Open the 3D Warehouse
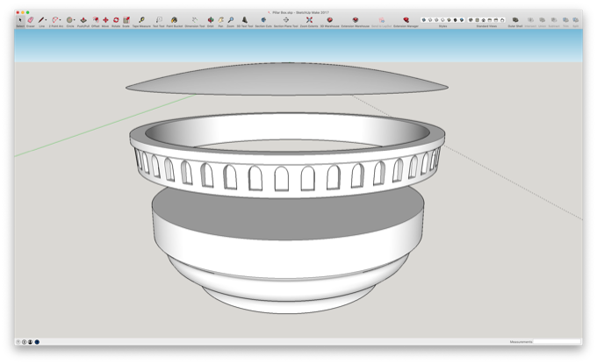The image size is (597, 364). 330,20
